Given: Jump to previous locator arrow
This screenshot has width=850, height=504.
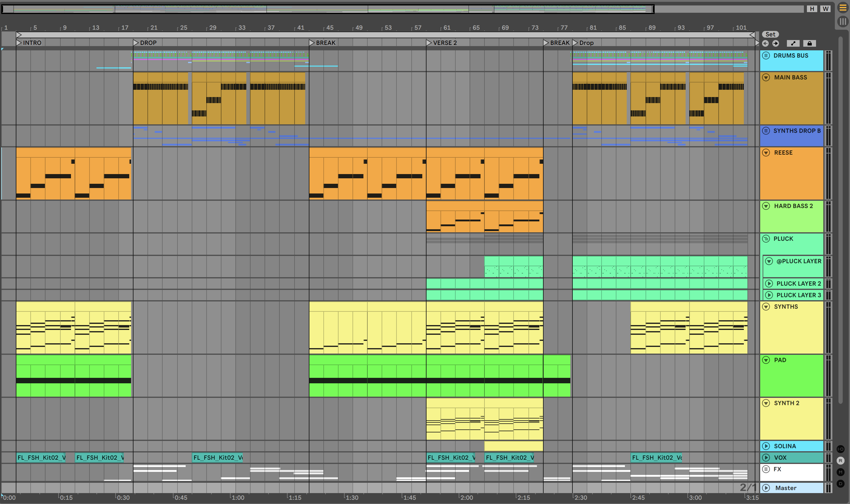Looking at the screenshot, I should coord(765,43).
